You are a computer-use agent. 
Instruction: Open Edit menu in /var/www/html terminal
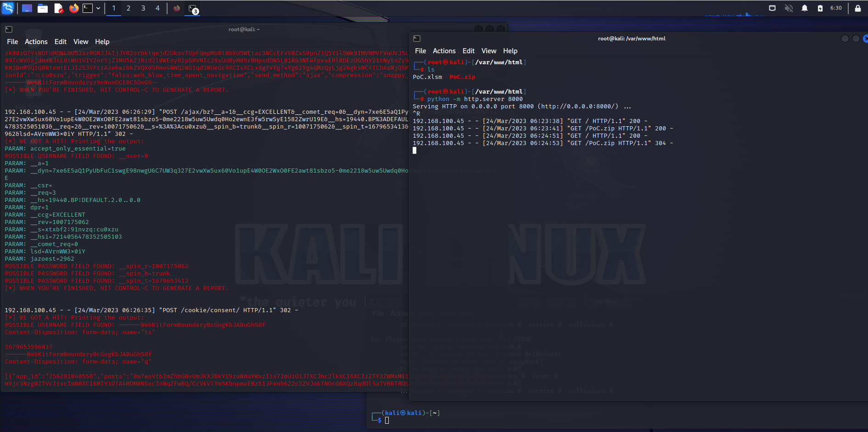[x=469, y=51]
